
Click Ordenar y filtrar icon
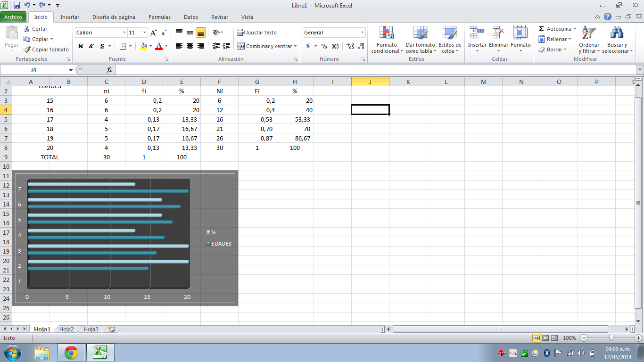pos(589,33)
